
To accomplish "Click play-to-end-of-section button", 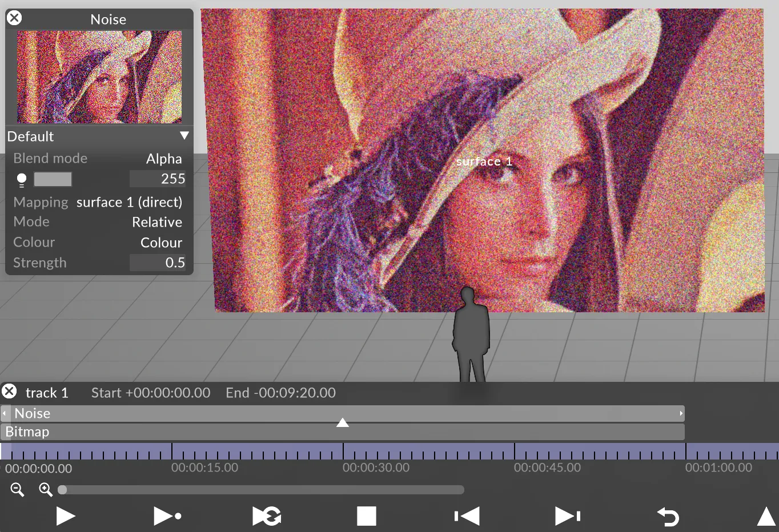I will coord(167,516).
